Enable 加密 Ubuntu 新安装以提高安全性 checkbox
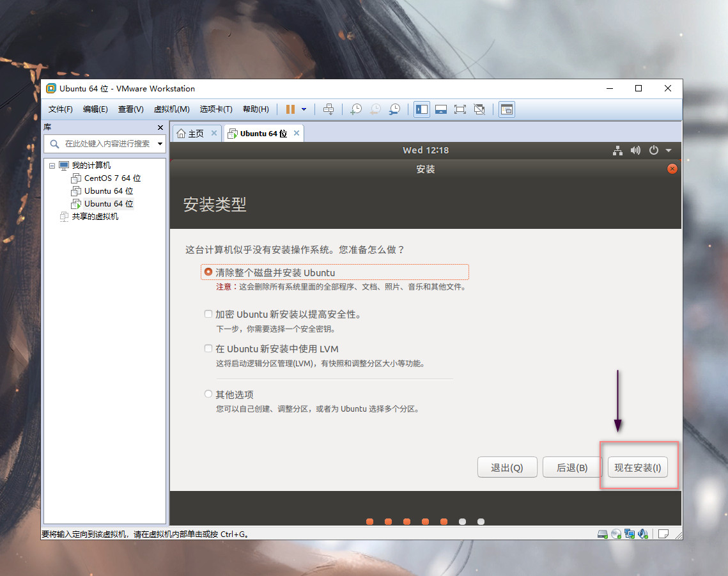Viewport: 728px width, 576px height. [208, 314]
